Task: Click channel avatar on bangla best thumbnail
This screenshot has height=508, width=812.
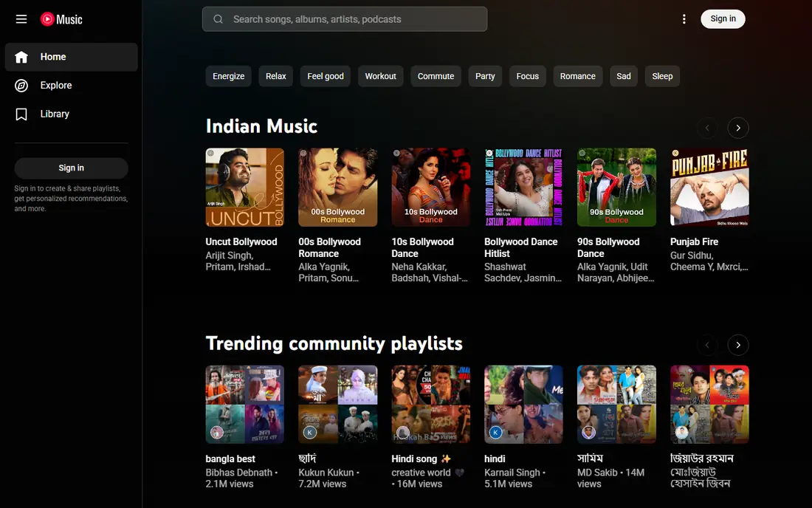Action: click(217, 432)
